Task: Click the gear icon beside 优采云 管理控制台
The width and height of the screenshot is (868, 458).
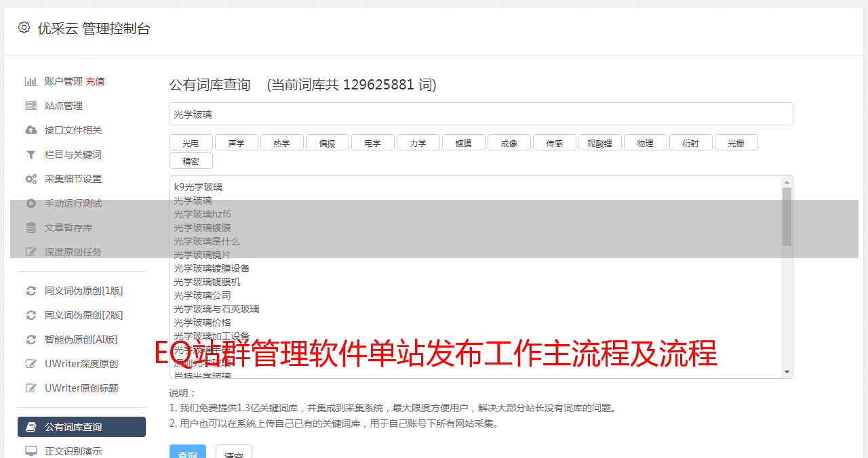Action: [24, 28]
